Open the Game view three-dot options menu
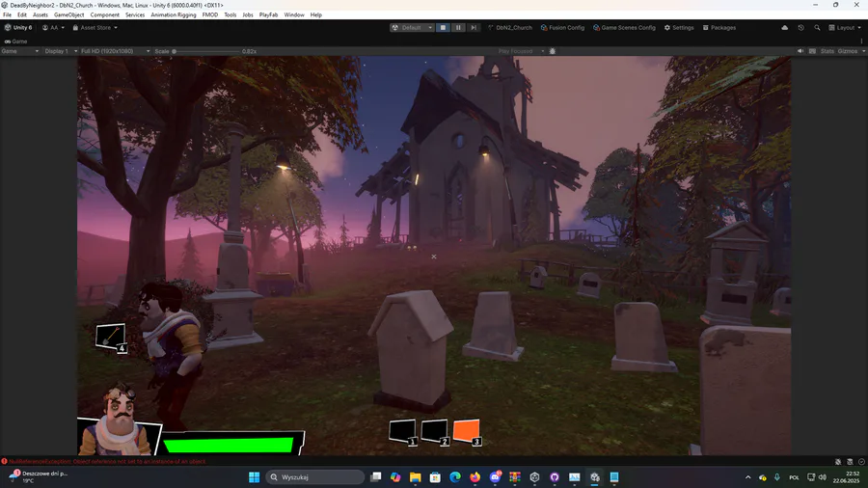The image size is (868, 488). pos(862,41)
